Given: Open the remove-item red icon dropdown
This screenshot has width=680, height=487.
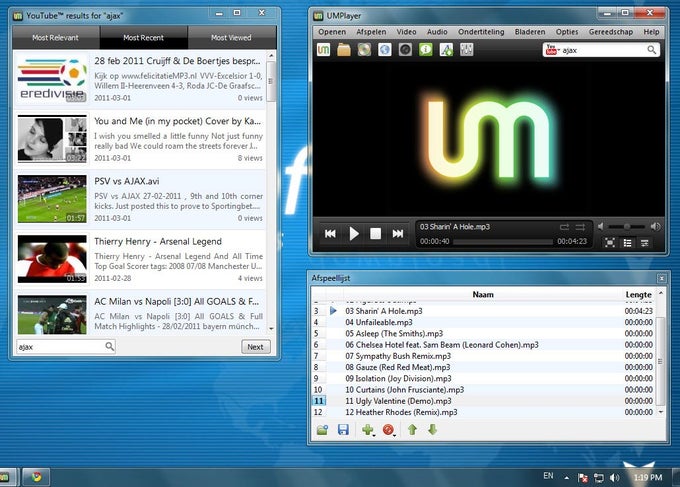Looking at the screenshot, I should 389,430.
